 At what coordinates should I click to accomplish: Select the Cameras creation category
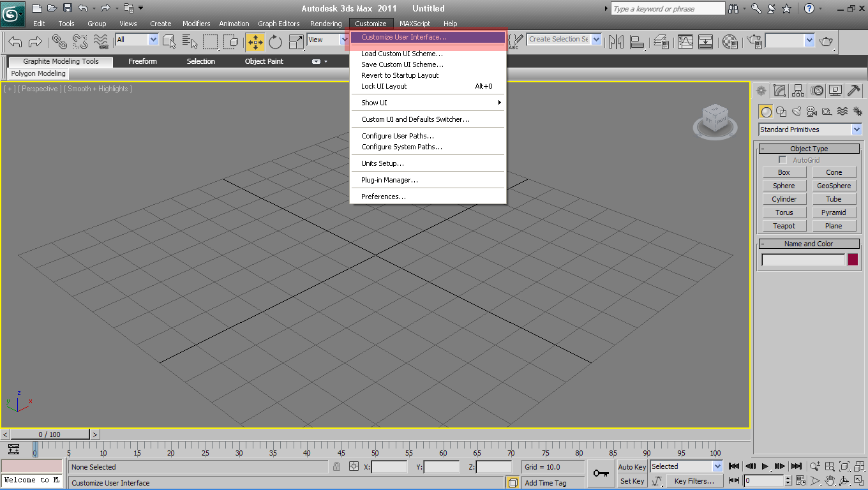click(811, 111)
